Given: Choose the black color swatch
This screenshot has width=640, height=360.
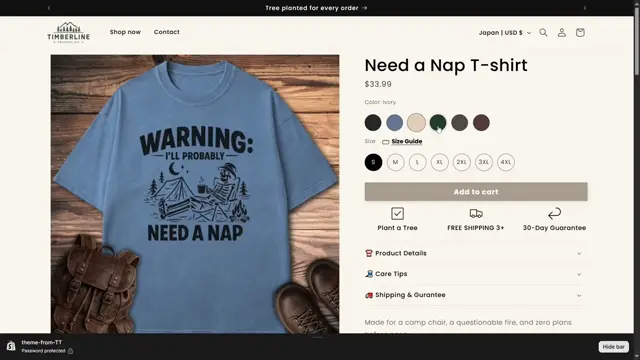Looking at the screenshot, I should (373, 122).
